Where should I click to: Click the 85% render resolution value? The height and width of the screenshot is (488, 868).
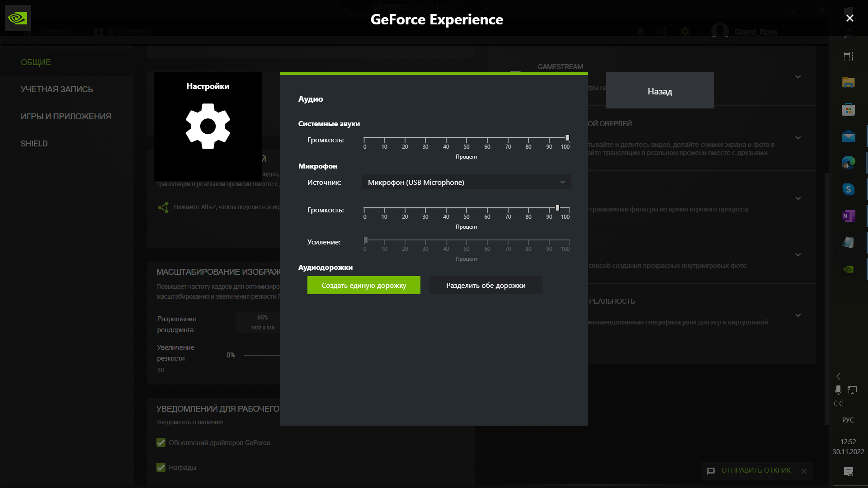pos(263,318)
